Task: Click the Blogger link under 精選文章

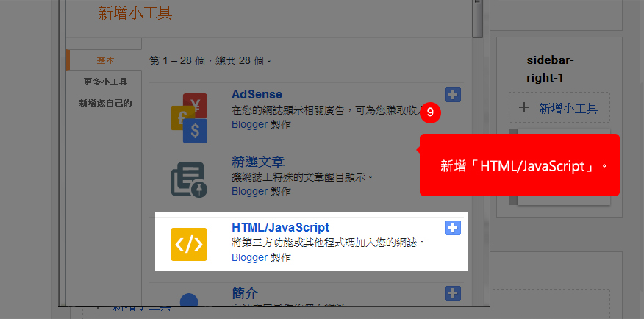Action: 249,191
